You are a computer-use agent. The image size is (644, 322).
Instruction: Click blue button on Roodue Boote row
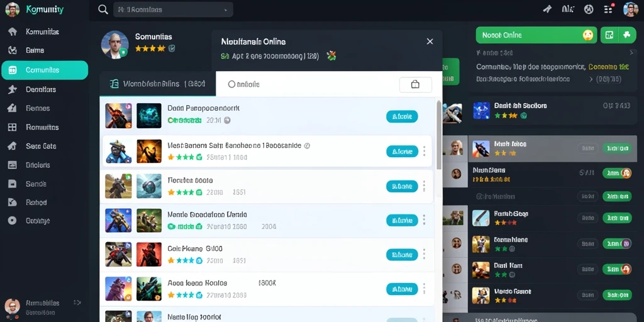402,186
